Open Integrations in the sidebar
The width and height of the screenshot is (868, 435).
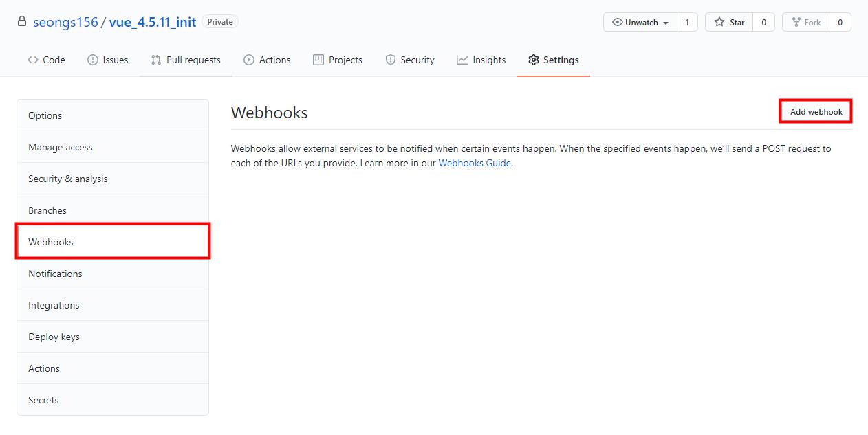[113, 305]
